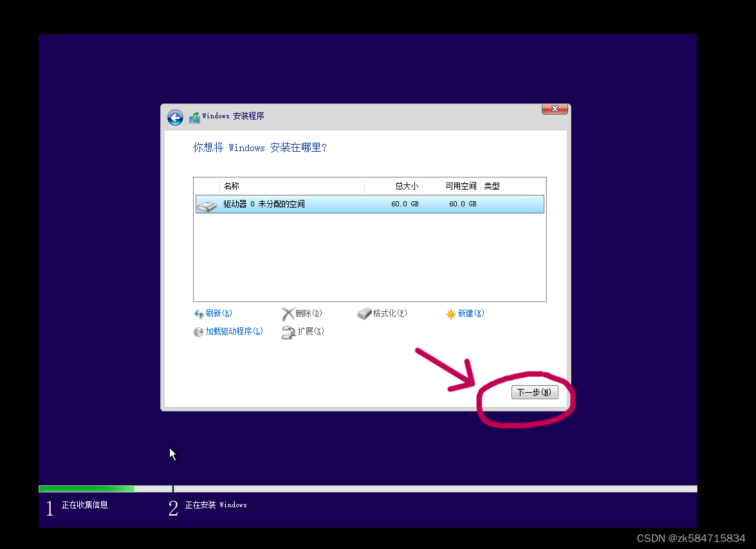
Task: Click the 总大小 column header
Action: (393, 186)
